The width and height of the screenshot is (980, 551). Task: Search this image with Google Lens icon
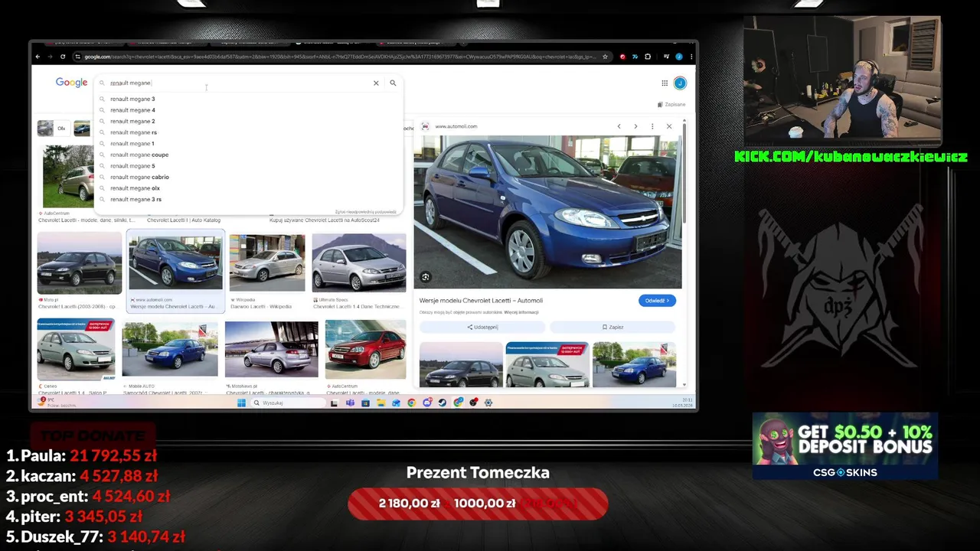pyautogui.click(x=426, y=277)
